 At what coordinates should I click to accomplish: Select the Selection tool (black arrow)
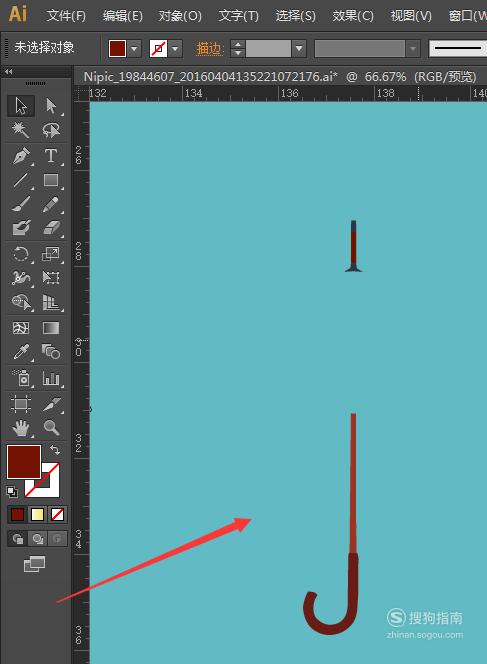21,106
